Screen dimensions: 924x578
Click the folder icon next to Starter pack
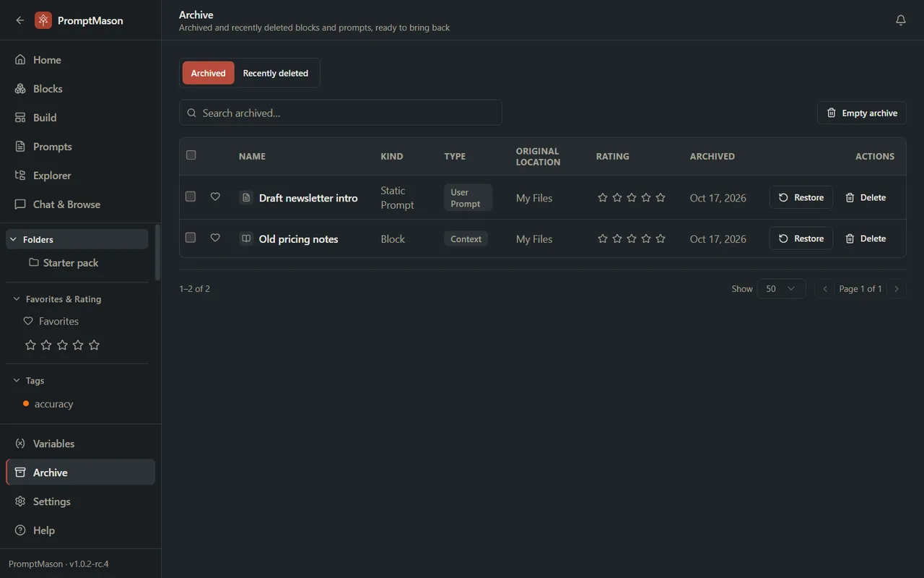tap(34, 262)
